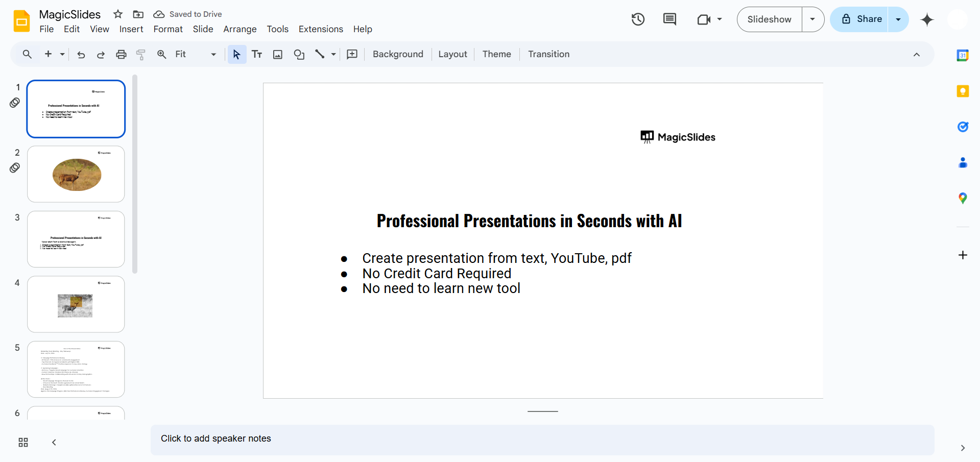Open Google Keep in side panel
Viewport: 980px width, 462px height.
[963, 91]
